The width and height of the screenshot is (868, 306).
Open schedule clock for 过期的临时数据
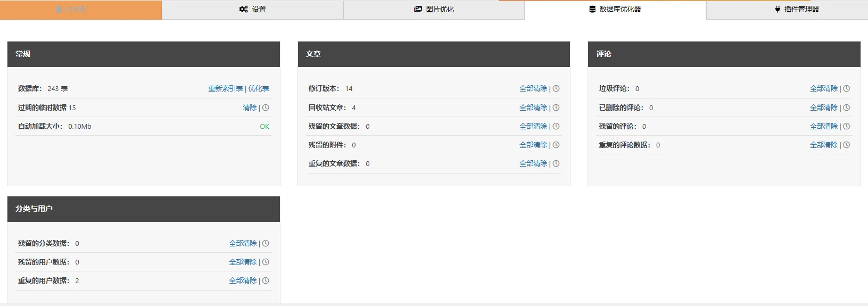pos(266,107)
